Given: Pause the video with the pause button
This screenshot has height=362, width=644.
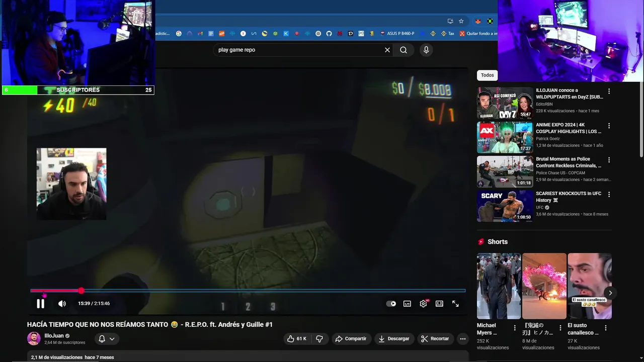Looking at the screenshot, I should point(41,304).
